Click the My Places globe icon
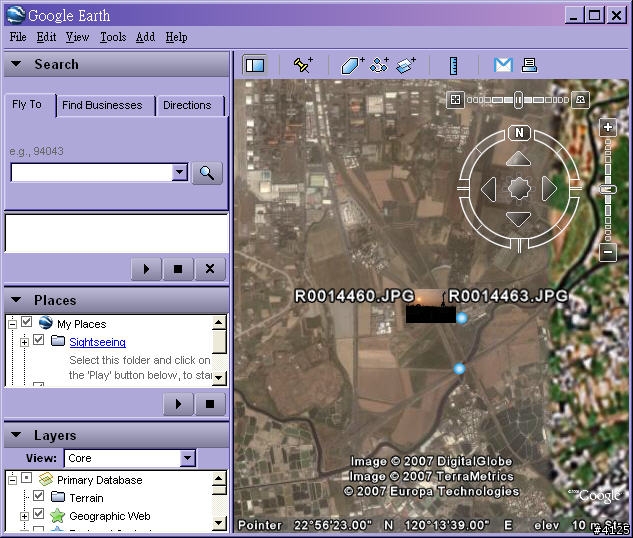Screen dimensions: 633x538 click(x=46, y=322)
